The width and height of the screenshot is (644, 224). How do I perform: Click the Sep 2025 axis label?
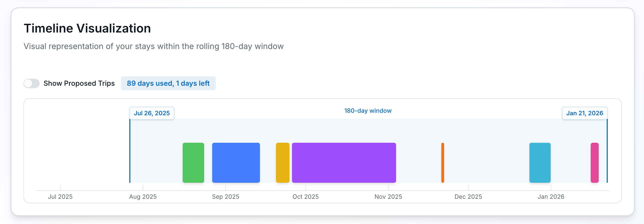click(x=225, y=197)
